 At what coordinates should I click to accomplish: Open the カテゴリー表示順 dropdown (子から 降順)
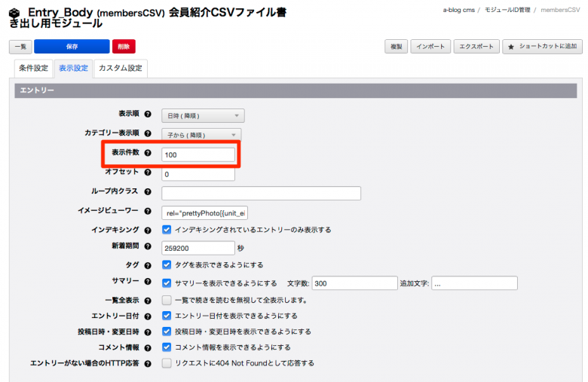(201, 134)
